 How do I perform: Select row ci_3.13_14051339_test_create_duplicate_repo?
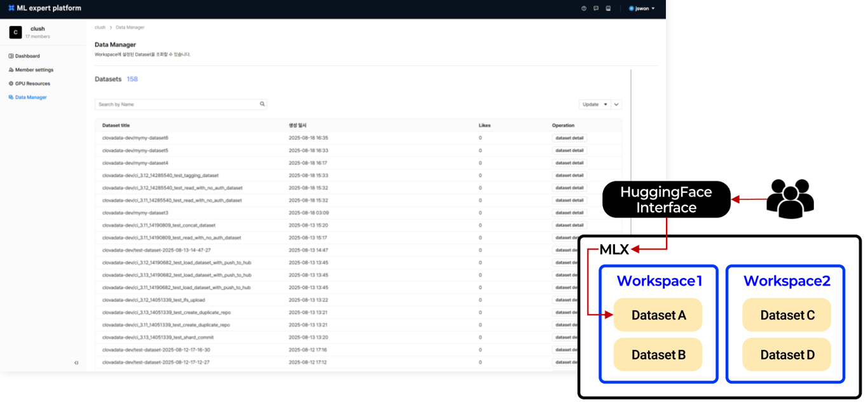[358, 312]
